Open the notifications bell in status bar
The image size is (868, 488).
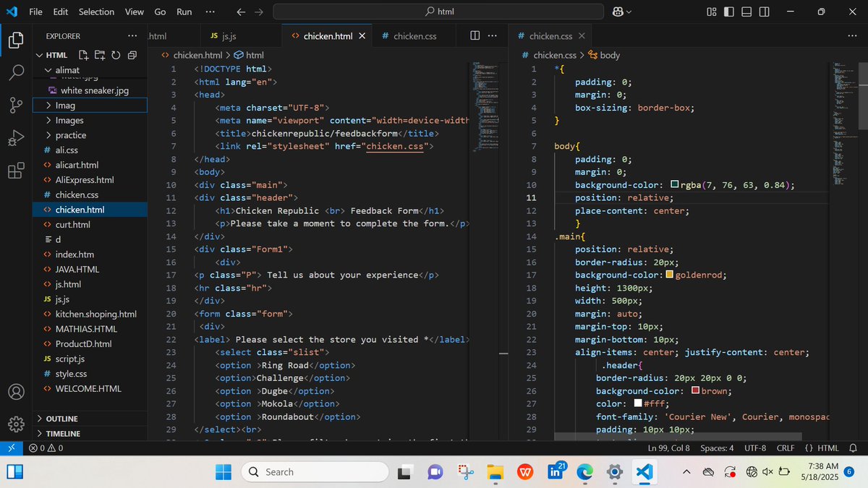point(853,448)
